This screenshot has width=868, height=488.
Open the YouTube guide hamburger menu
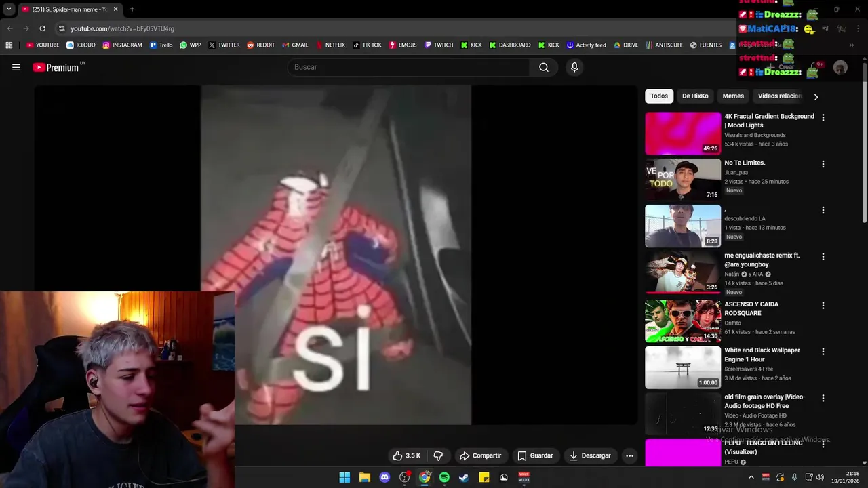tap(16, 67)
